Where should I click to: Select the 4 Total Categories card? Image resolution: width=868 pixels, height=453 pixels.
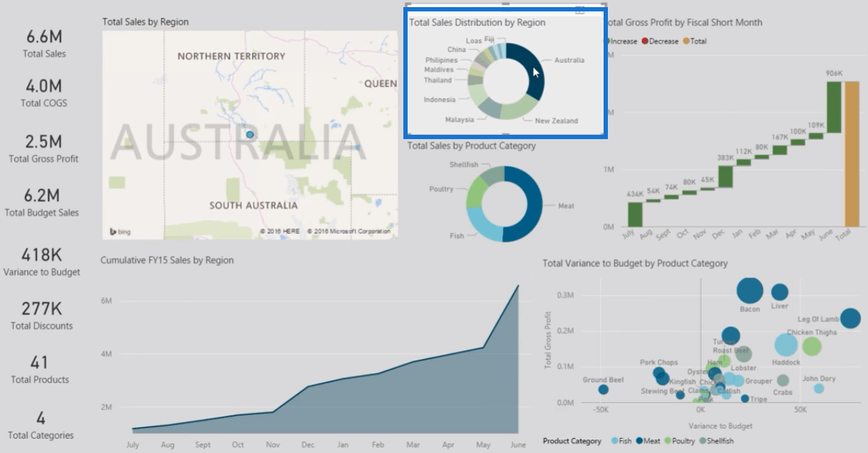(41, 424)
